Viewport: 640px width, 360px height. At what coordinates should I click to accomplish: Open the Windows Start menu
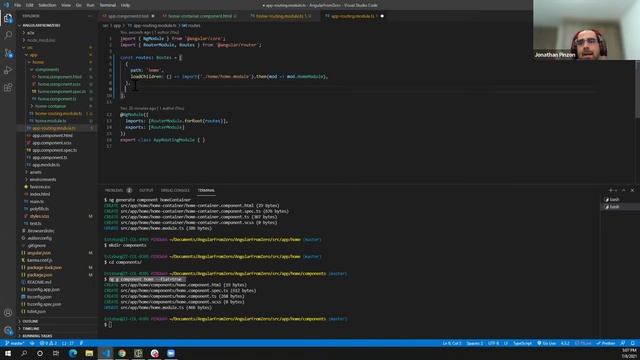coord(8,353)
